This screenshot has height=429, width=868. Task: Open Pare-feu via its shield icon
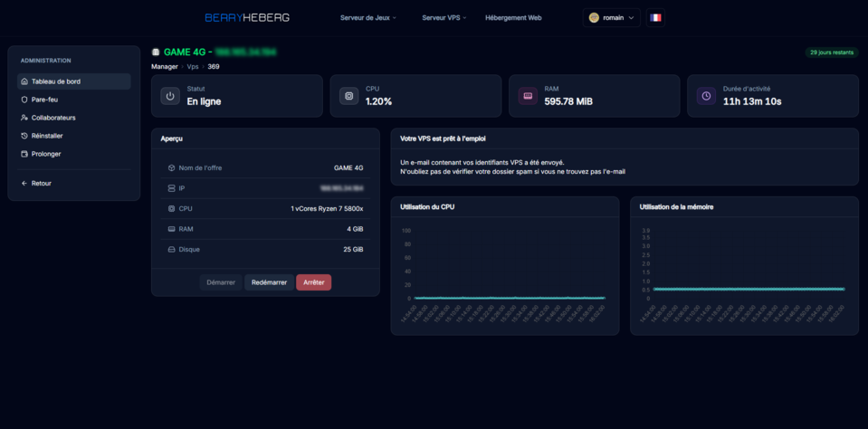[x=24, y=100]
